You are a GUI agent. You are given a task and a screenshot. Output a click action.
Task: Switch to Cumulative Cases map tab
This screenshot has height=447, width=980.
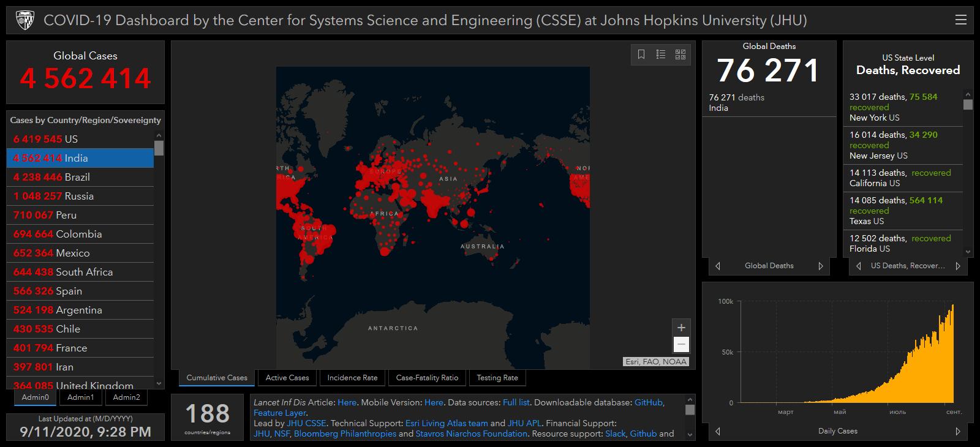tap(217, 378)
